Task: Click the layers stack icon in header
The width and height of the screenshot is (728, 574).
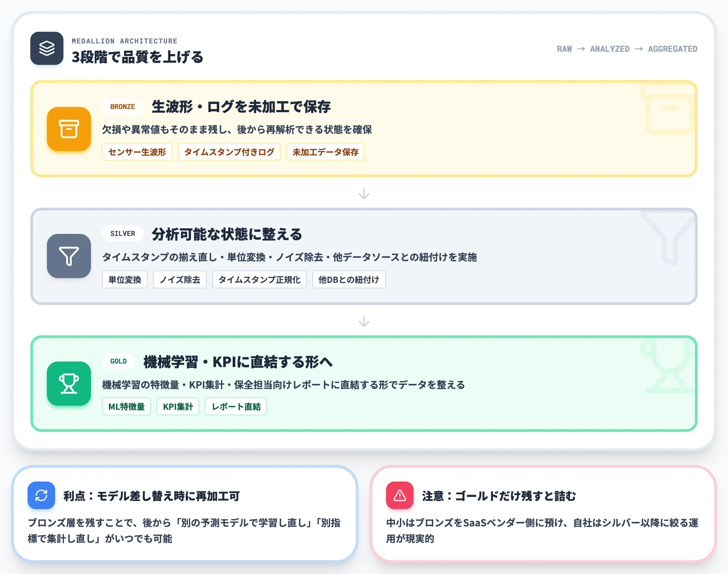Action: point(47,48)
